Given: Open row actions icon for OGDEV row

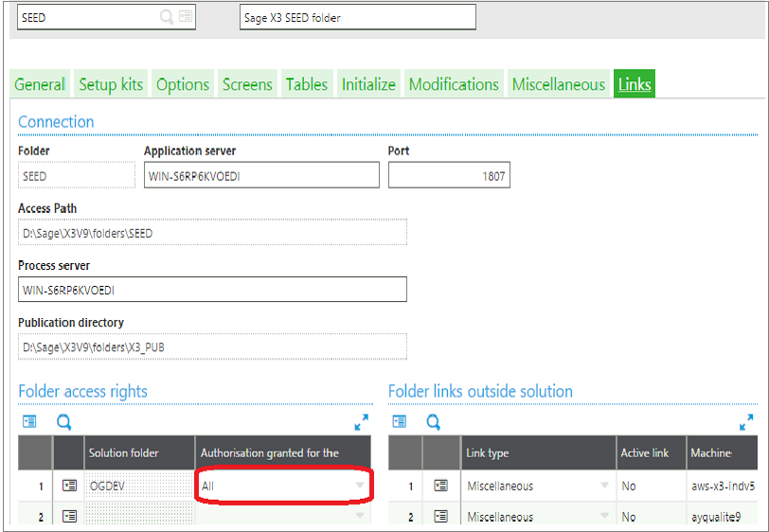Looking at the screenshot, I should pyautogui.click(x=69, y=486).
